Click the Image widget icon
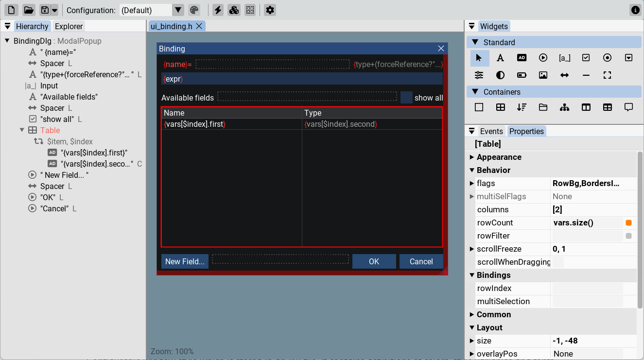This screenshot has height=360, width=644. click(x=543, y=75)
